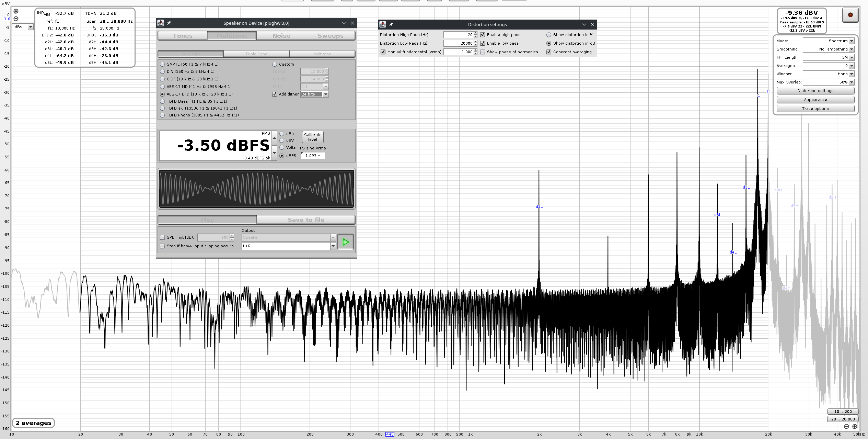
Task: Click the REW icon in Distortion settings titlebar
Action: pyautogui.click(x=382, y=24)
